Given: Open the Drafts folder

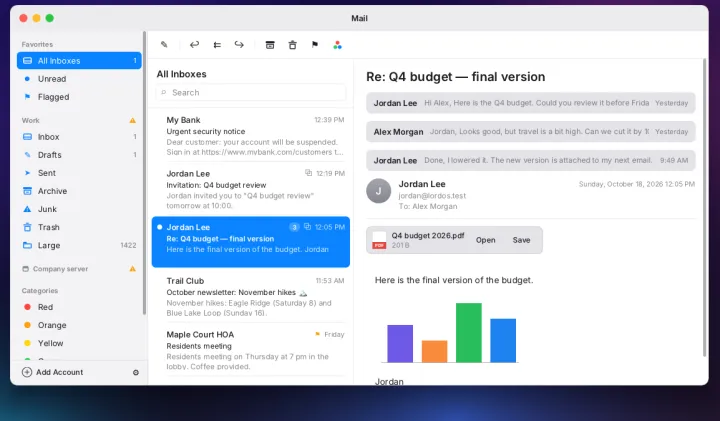Looking at the screenshot, I should click(79, 155).
